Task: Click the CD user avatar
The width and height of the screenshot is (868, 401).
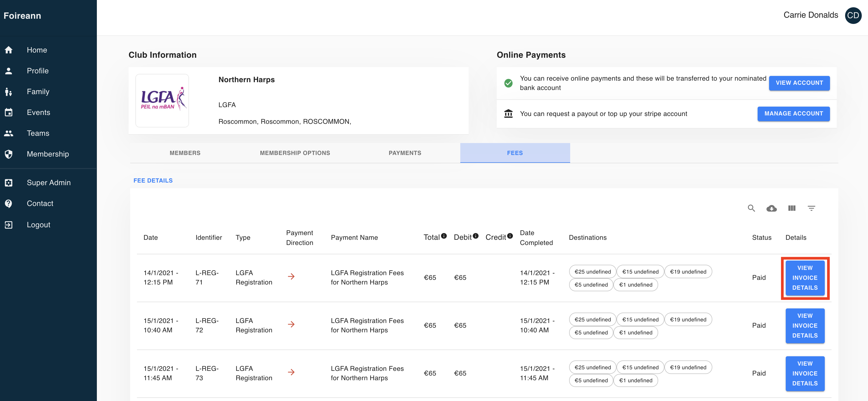Action: tap(853, 16)
